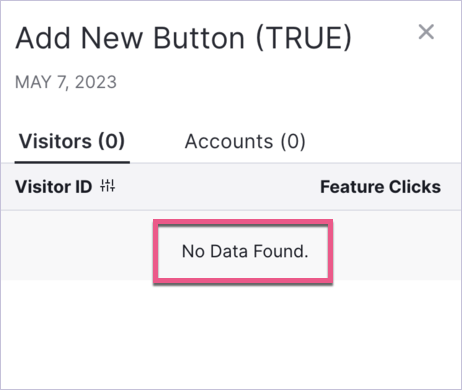Sort by the Visitor ID column header
This screenshot has width=462, height=390.
(53, 186)
